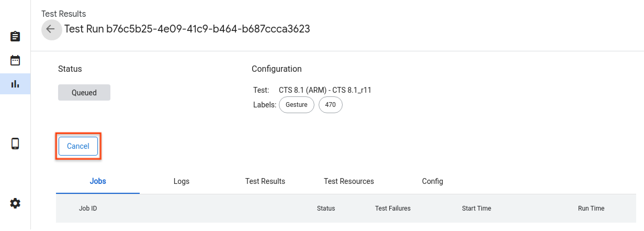The image size is (644, 231).
Task: Click the Queued status badge
Action: (84, 93)
